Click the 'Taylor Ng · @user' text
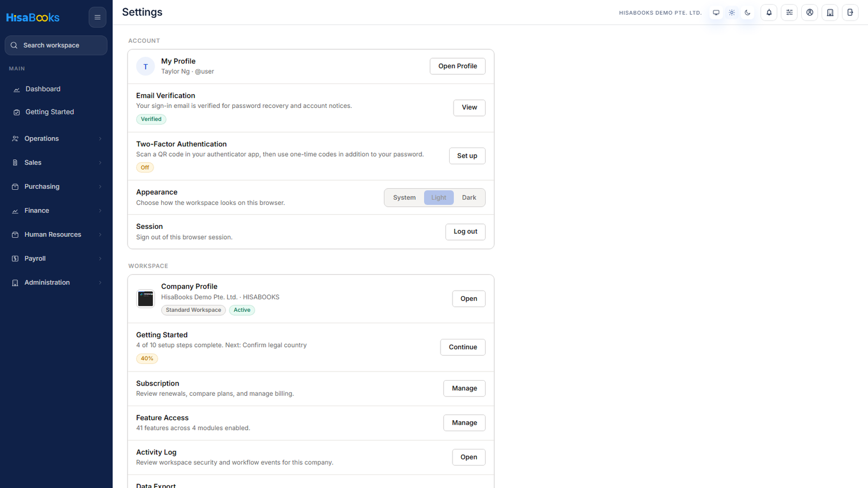 tap(188, 72)
